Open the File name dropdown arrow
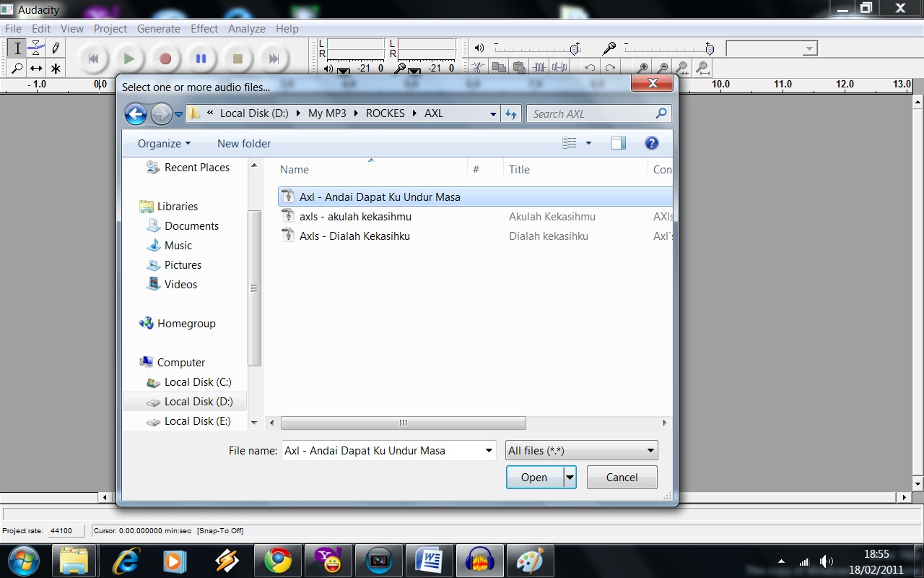This screenshot has height=578, width=924. [x=489, y=450]
